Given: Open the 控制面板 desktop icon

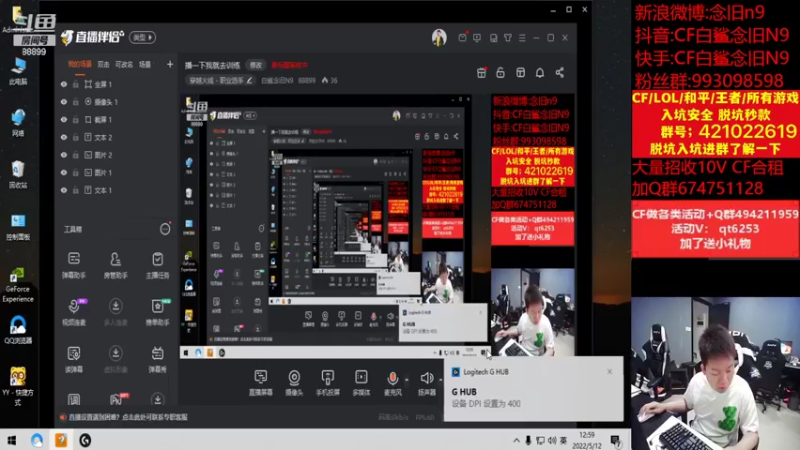Looking at the screenshot, I should pyautogui.click(x=18, y=227).
